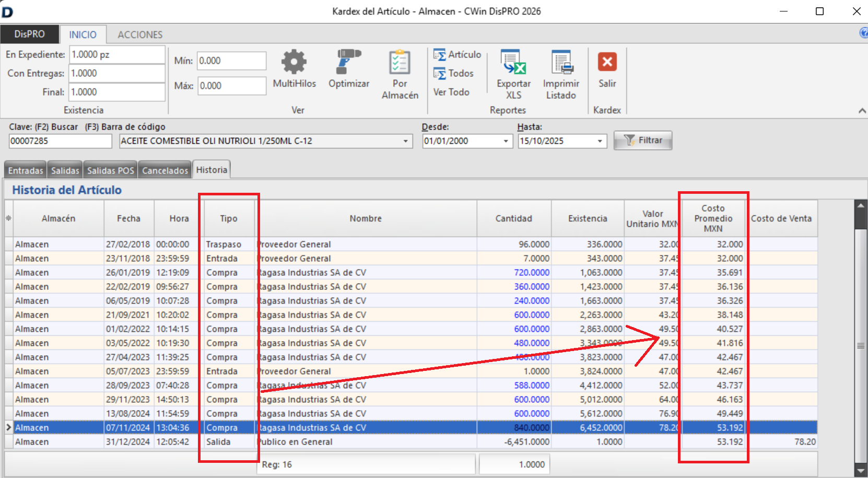Open the DisPRO application menu
Image resolution: width=868 pixels, height=478 pixels.
tap(29, 34)
